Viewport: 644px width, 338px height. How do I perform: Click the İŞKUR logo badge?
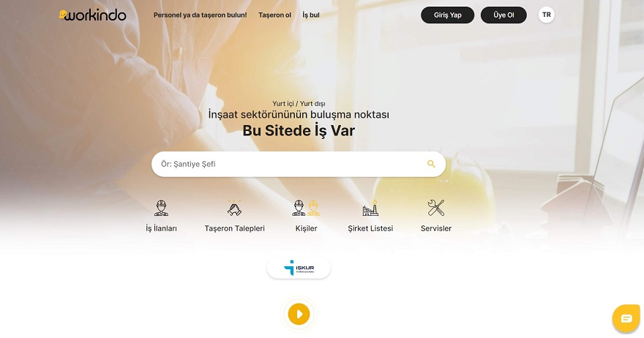pyautogui.click(x=299, y=268)
